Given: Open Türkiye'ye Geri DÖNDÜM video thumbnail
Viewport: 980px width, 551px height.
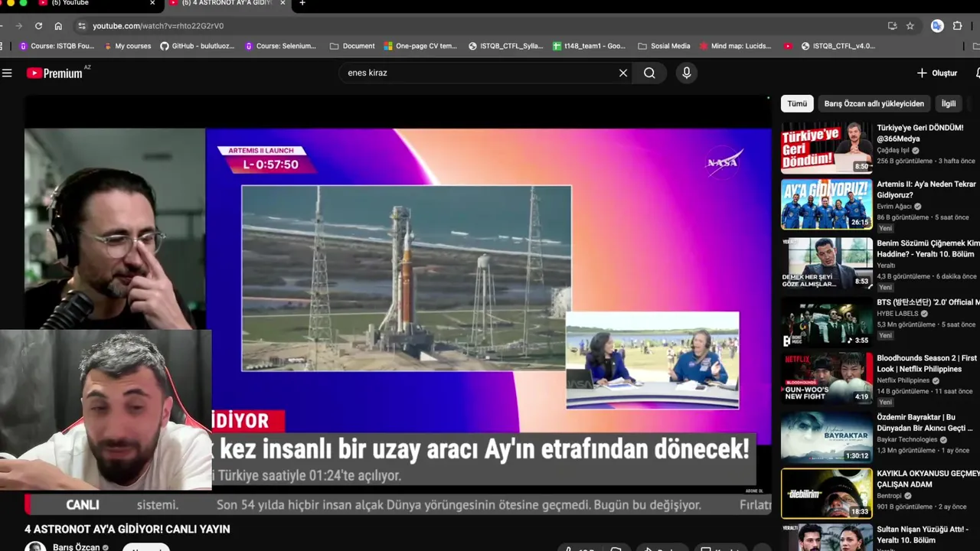Looking at the screenshot, I should [x=826, y=148].
